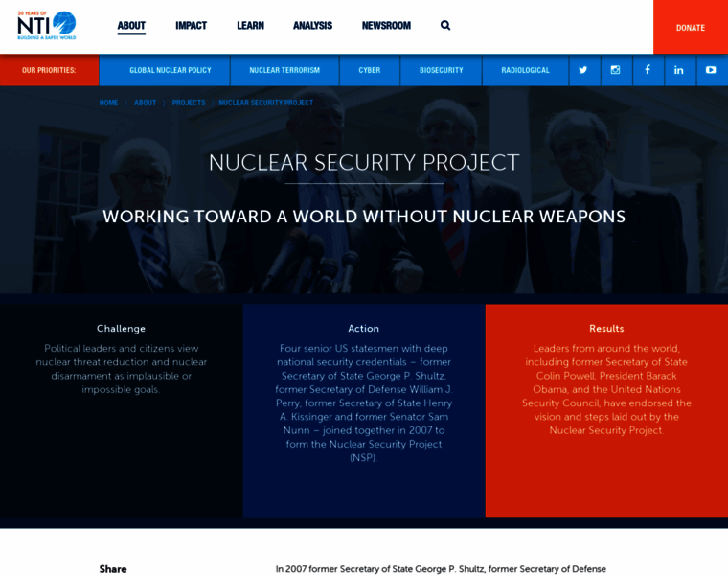Open the Newsroom menu

(x=386, y=26)
